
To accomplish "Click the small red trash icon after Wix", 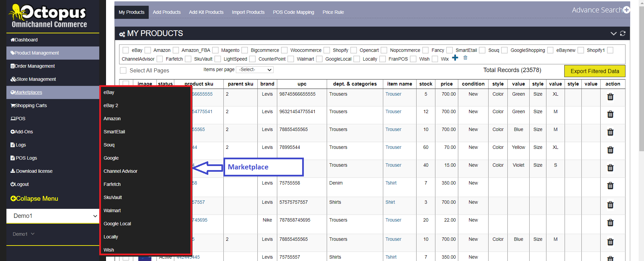I will [x=465, y=58].
